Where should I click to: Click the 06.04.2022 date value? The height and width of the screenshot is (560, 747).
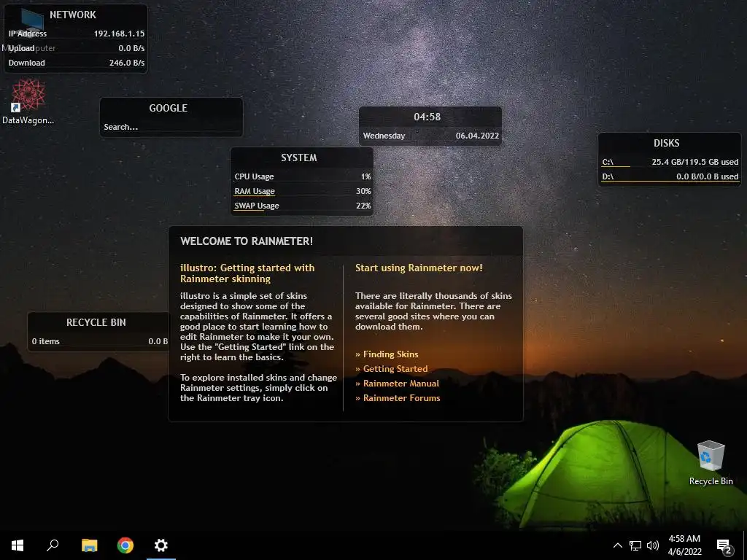[477, 136]
